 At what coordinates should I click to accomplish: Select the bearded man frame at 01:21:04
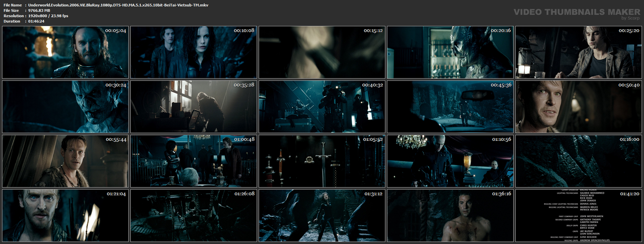pyautogui.click(x=65, y=215)
